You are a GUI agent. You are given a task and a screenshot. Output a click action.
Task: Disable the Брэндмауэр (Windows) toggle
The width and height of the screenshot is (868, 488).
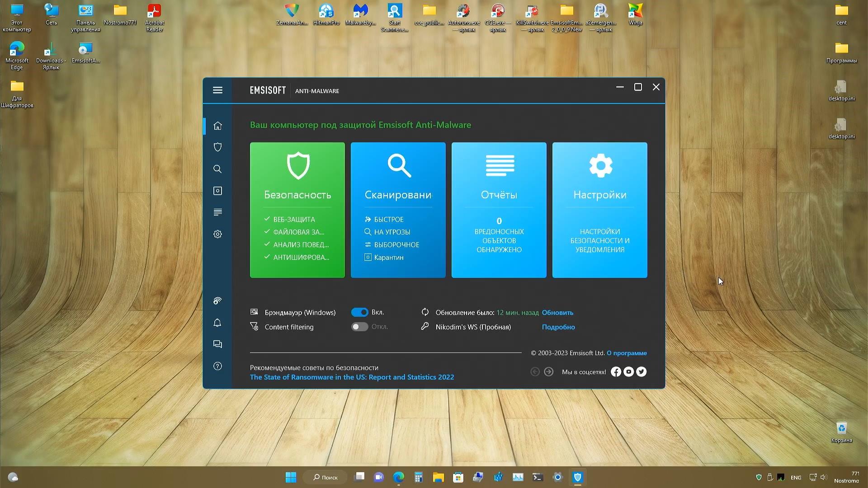359,312
